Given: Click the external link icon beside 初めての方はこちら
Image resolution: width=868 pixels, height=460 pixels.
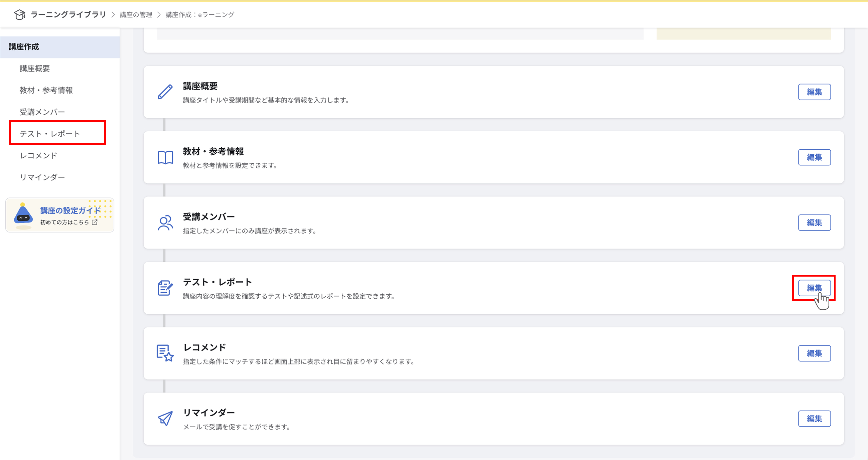Looking at the screenshot, I should click(x=95, y=222).
